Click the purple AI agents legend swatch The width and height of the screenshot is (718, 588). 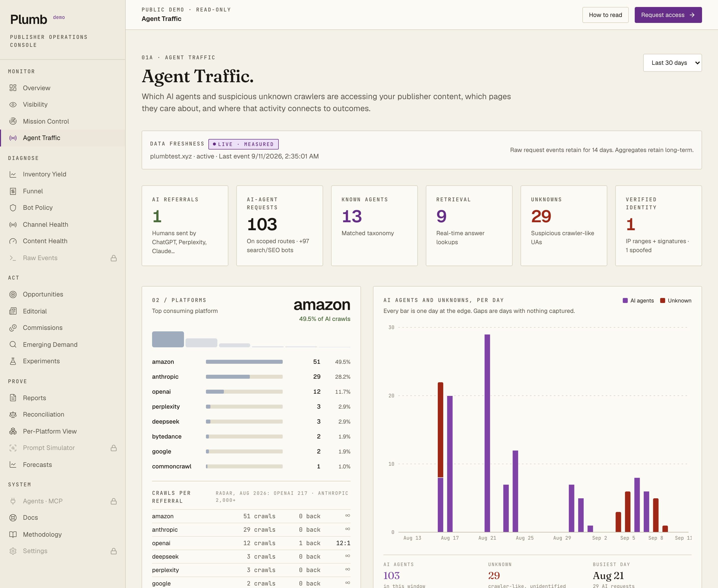[x=625, y=300]
